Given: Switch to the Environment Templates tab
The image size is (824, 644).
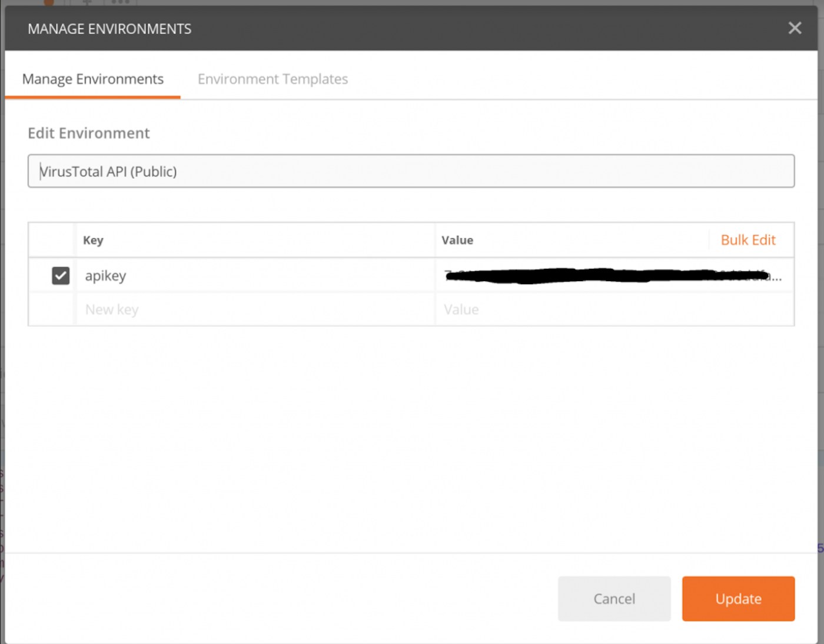Looking at the screenshot, I should 273,79.
